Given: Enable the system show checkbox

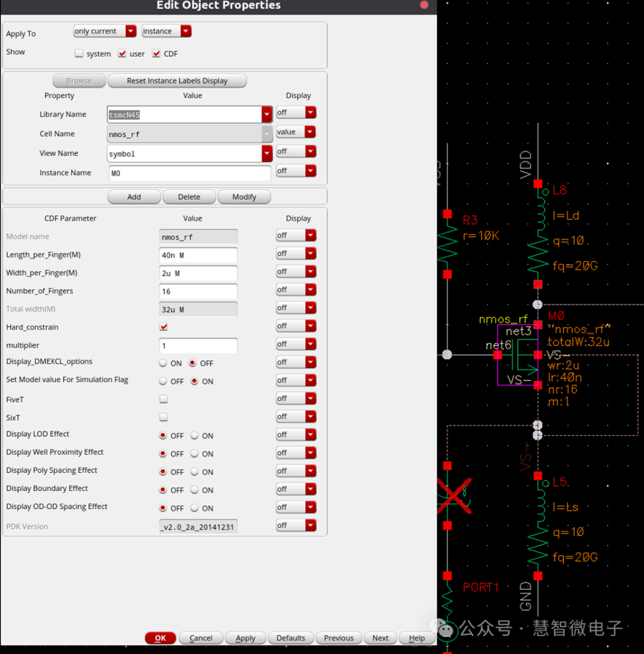Looking at the screenshot, I should click(79, 54).
